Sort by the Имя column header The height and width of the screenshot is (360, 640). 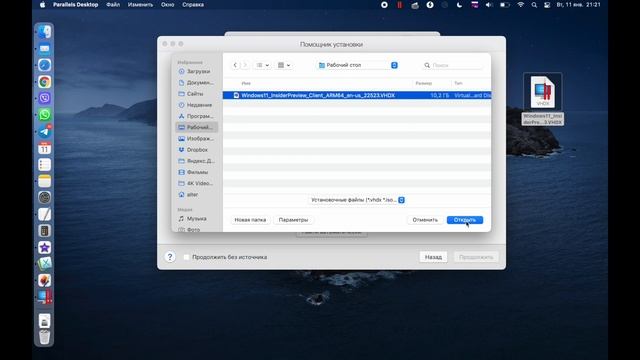(246, 83)
